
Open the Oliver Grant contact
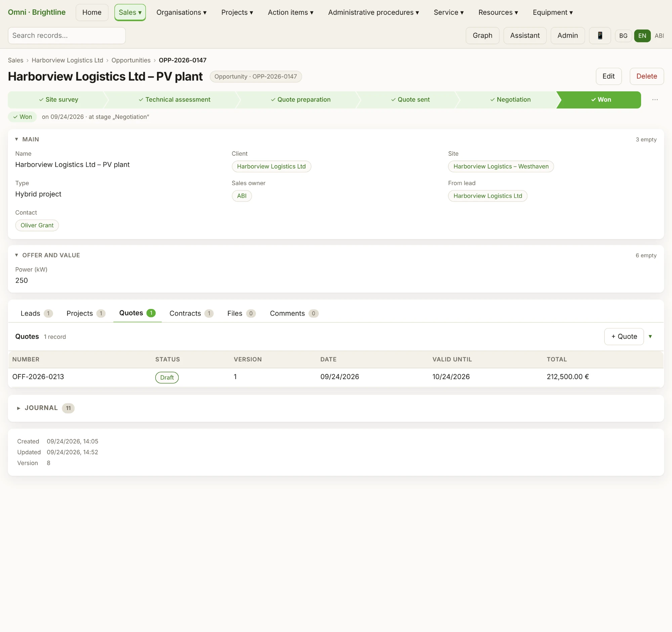click(37, 225)
